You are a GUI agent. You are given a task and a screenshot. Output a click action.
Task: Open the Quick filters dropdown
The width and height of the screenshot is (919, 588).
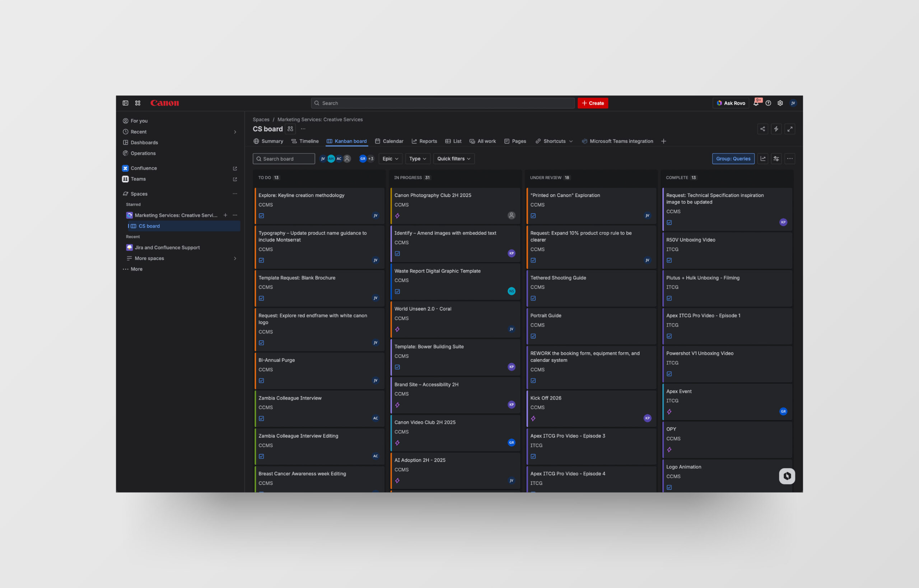[x=454, y=159]
